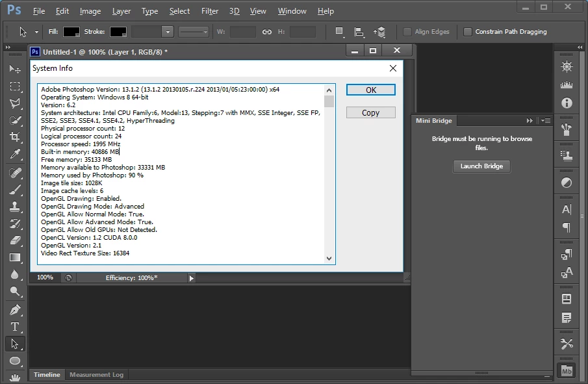Select the Ellipse shape tool
This screenshot has height=384, width=588.
pos(15,361)
